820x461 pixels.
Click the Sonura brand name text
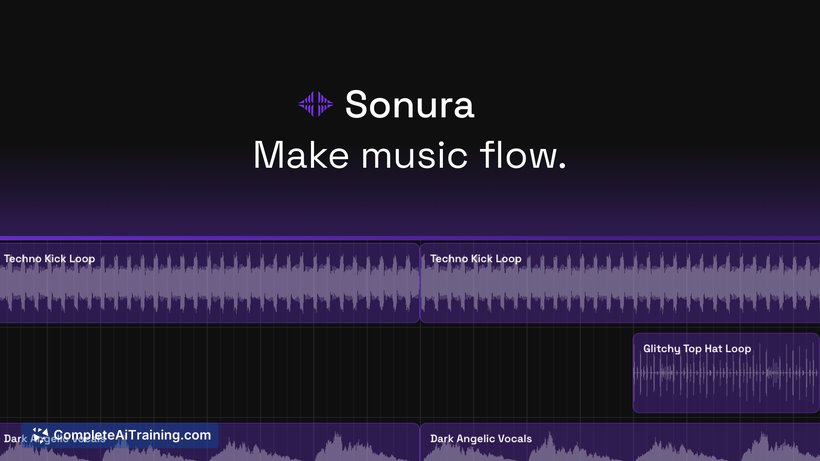[x=409, y=104]
